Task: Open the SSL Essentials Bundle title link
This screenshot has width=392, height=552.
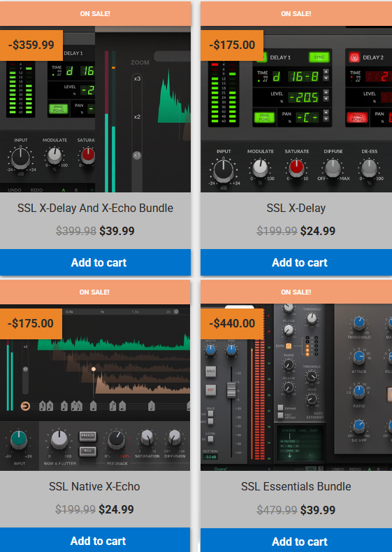Action: point(296,486)
